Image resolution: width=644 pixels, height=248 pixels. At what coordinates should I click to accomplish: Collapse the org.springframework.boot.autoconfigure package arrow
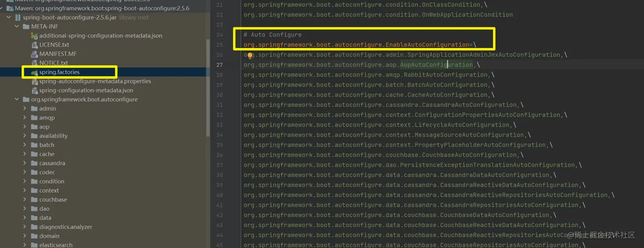pos(17,99)
